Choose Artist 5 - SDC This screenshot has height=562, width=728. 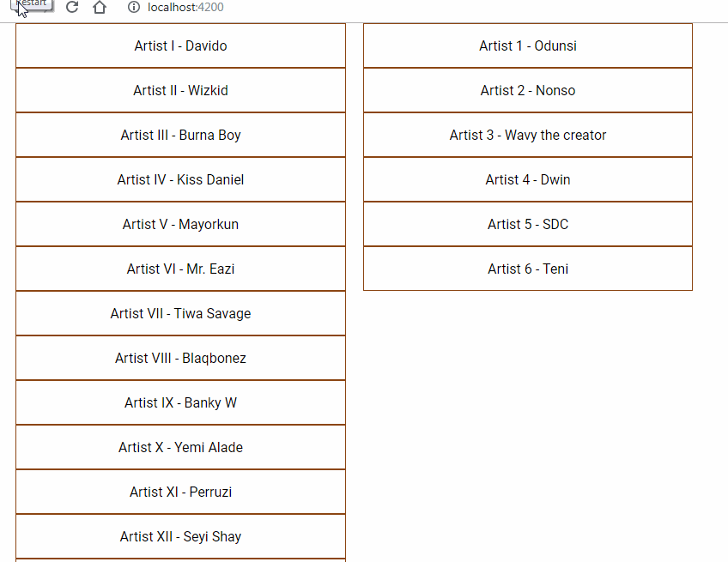[x=527, y=224]
